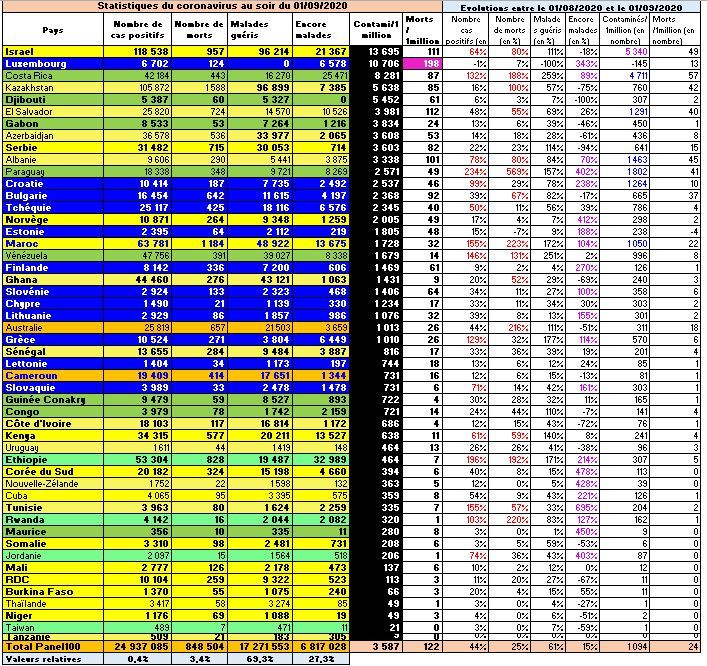Select the Jordanie cell
This screenshot has width=707, height=666.
(x=53, y=556)
